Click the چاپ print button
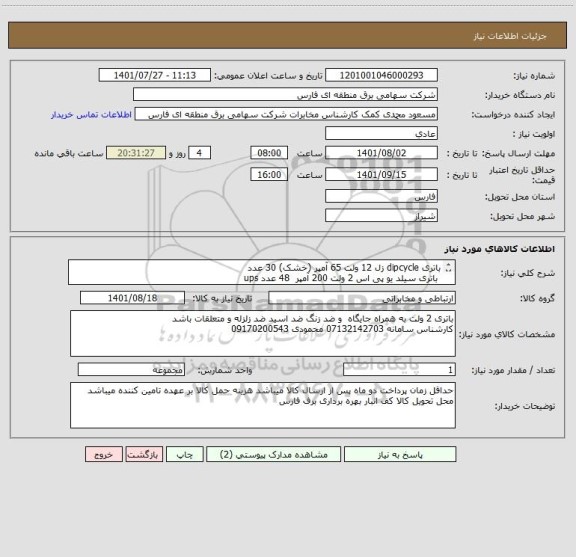Viewport: 576px width, 557px height. 184,454
